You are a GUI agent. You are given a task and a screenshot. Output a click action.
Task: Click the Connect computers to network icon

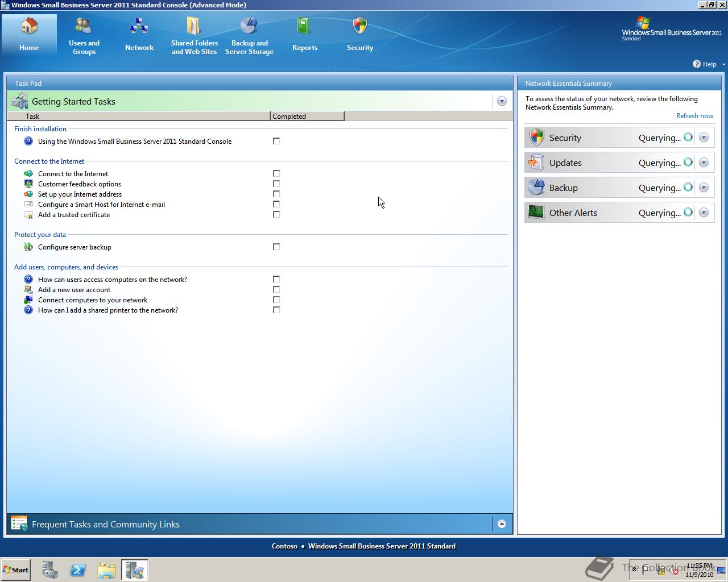coord(28,300)
